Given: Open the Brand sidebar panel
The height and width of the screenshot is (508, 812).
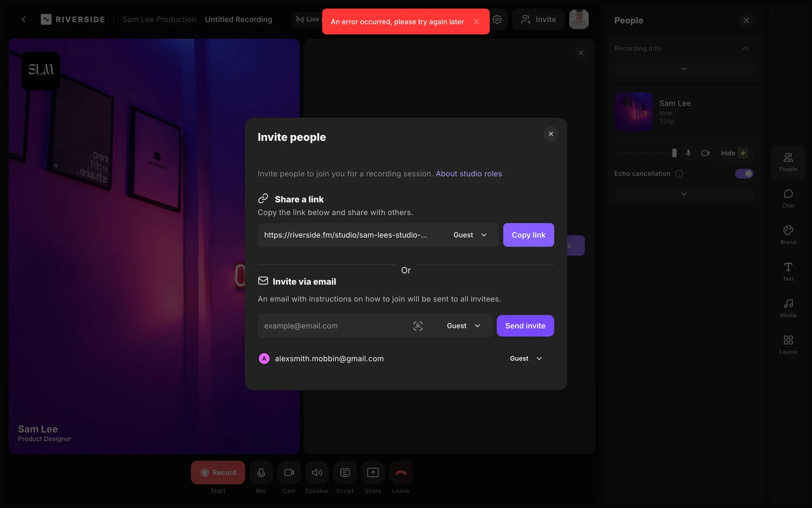Looking at the screenshot, I should click(788, 235).
